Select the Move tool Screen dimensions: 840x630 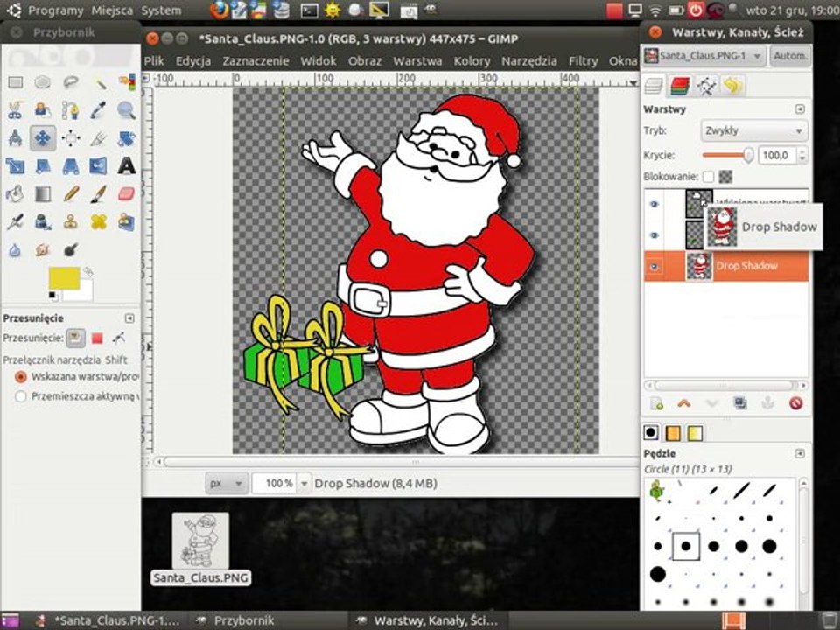pyautogui.click(x=43, y=137)
